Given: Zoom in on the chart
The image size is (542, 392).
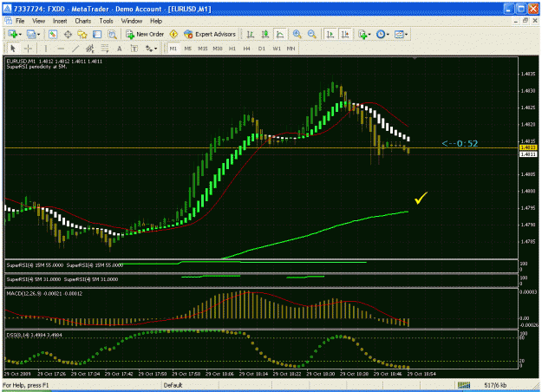Looking at the screenshot, I should point(297,34).
